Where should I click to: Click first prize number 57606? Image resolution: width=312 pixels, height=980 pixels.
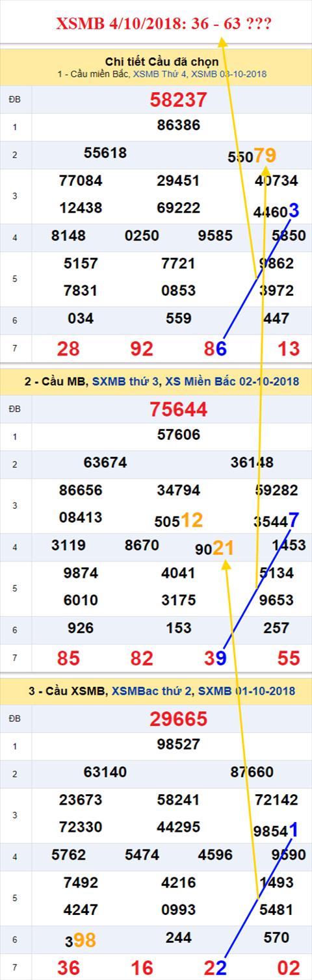coord(179,435)
